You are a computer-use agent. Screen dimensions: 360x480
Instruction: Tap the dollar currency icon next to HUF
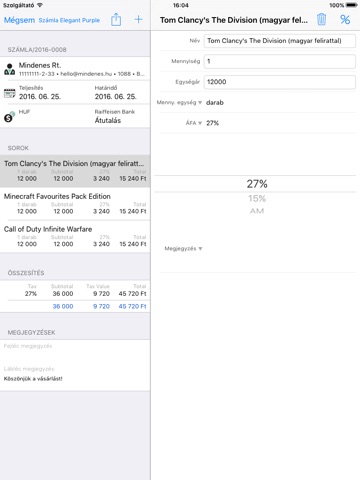click(x=9, y=117)
